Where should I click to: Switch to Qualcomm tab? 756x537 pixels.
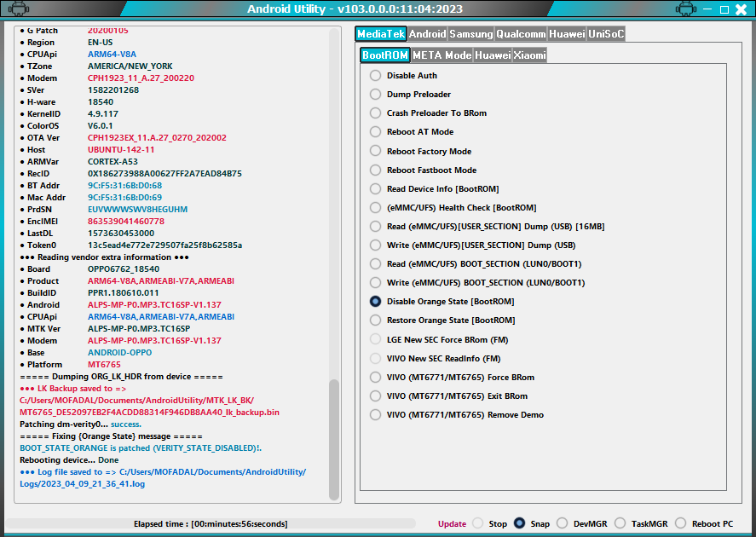(x=521, y=34)
